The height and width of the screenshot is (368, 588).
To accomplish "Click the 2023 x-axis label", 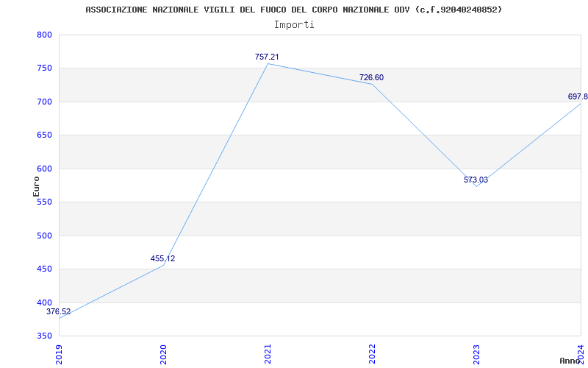I will [x=476, y=355].
